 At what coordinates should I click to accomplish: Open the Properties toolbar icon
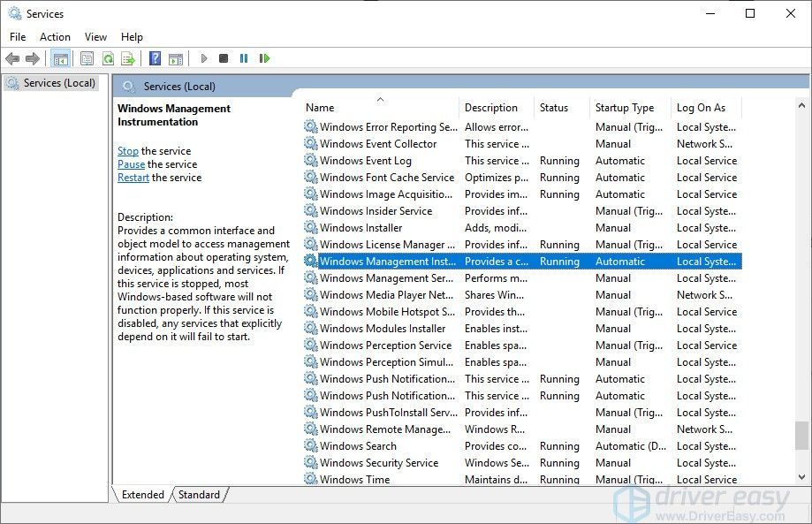(87, 58)
